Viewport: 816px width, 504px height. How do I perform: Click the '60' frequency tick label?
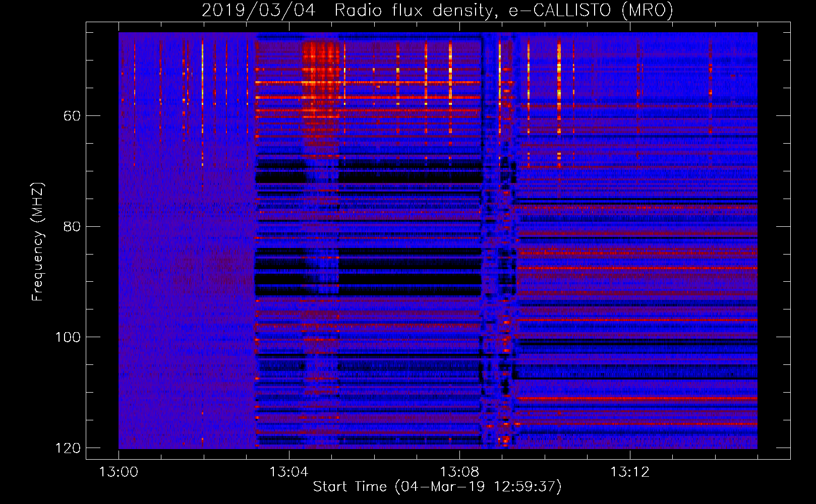[x=72, y=116]
